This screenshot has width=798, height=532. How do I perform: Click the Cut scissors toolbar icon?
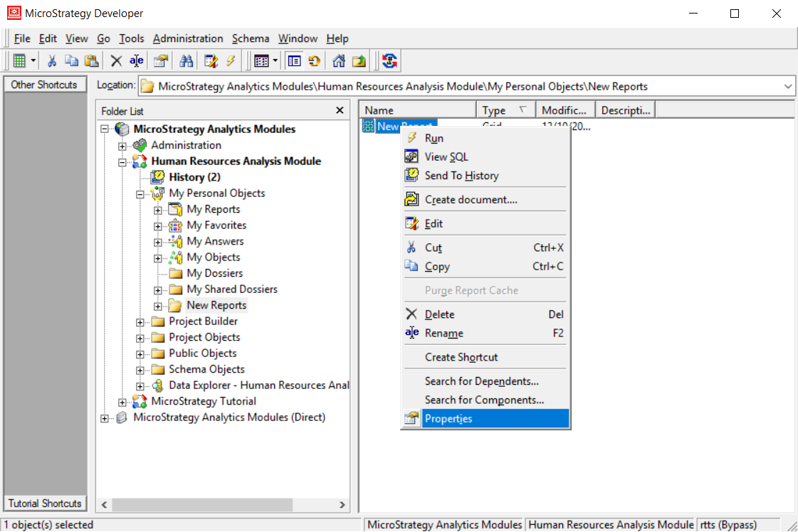tap(51, 61)
